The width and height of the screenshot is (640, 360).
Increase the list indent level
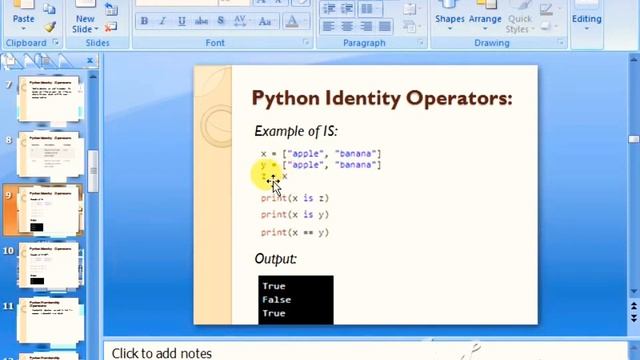(347, 9)
